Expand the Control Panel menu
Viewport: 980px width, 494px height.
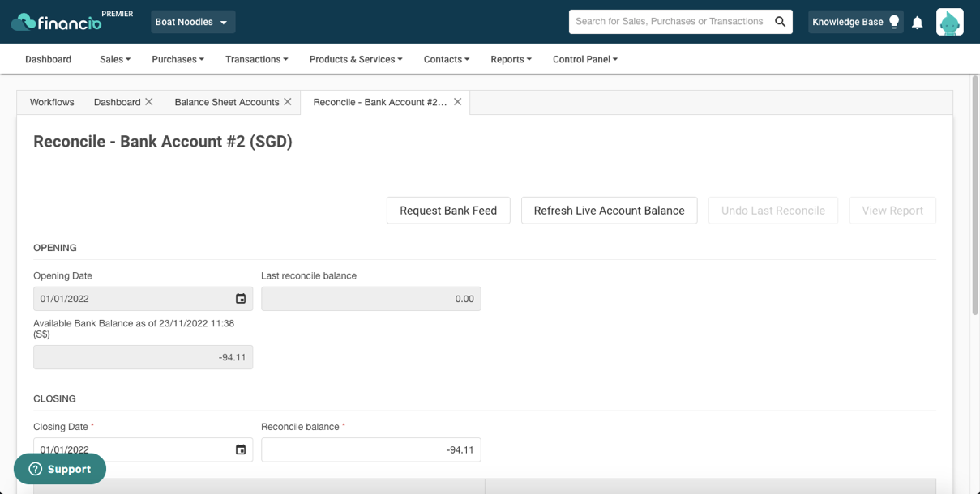point(584,59)
